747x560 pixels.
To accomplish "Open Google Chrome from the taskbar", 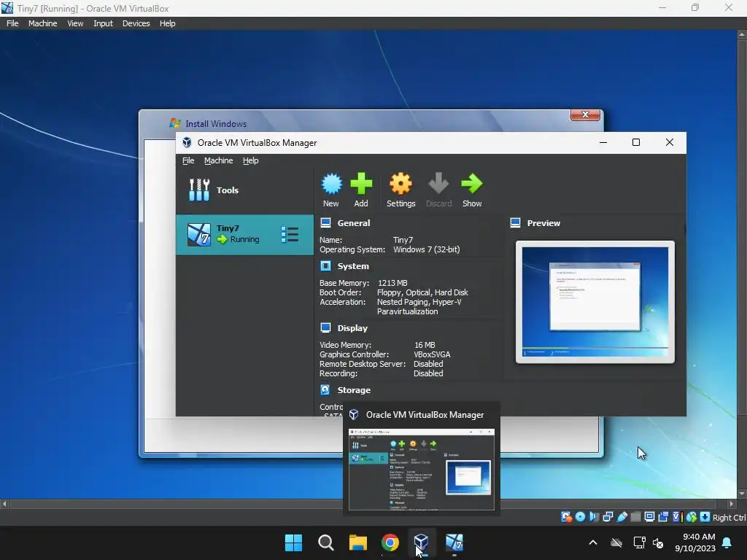I will 390,542.
